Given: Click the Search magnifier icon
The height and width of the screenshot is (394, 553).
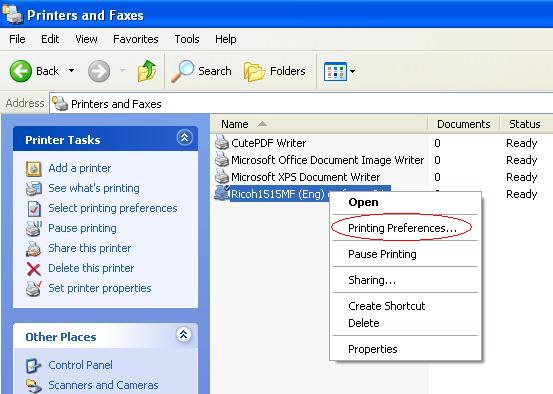Looking at the screenshot, I should [x=182, y=71].
